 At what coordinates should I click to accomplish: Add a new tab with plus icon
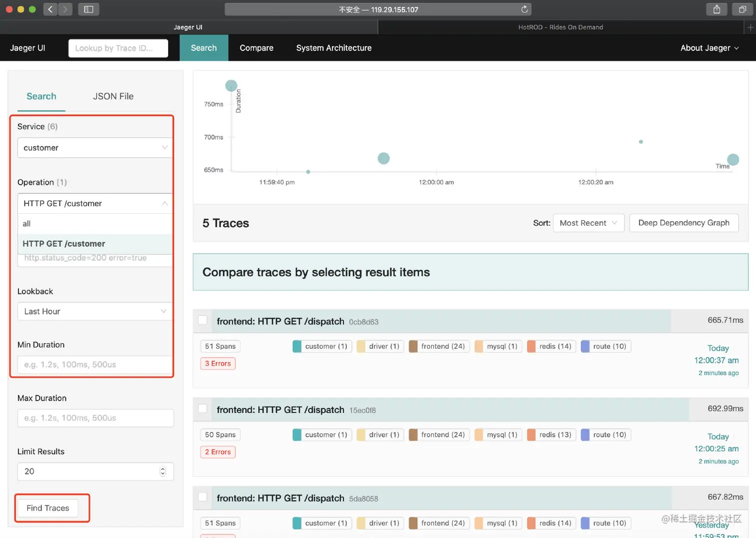(750, 27)
